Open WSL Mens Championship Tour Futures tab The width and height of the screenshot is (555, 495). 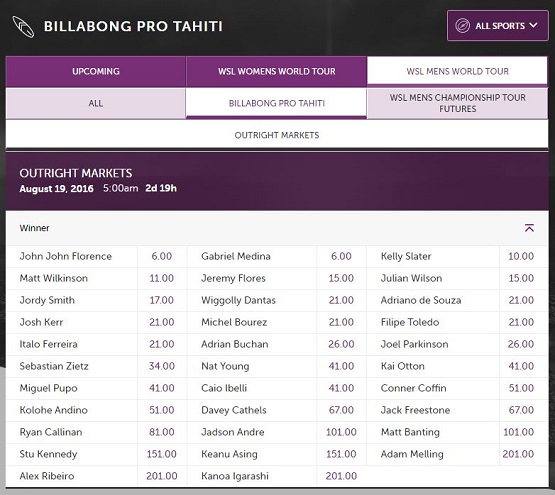[457, 103]
